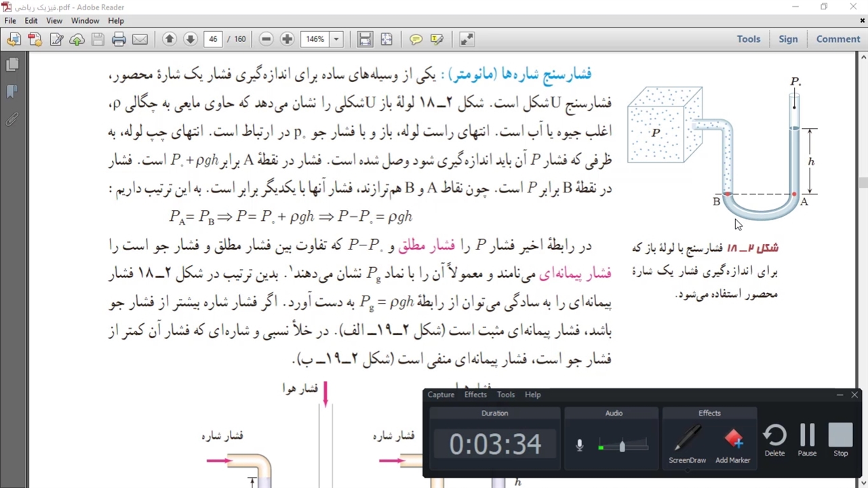Expand the Comment pane
Screen dimensions: 868x488
pyautogui.click(x=837, y=39)
